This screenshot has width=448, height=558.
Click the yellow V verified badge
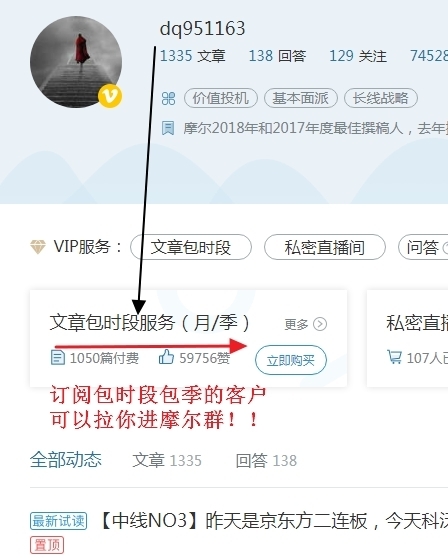point(110,96)
